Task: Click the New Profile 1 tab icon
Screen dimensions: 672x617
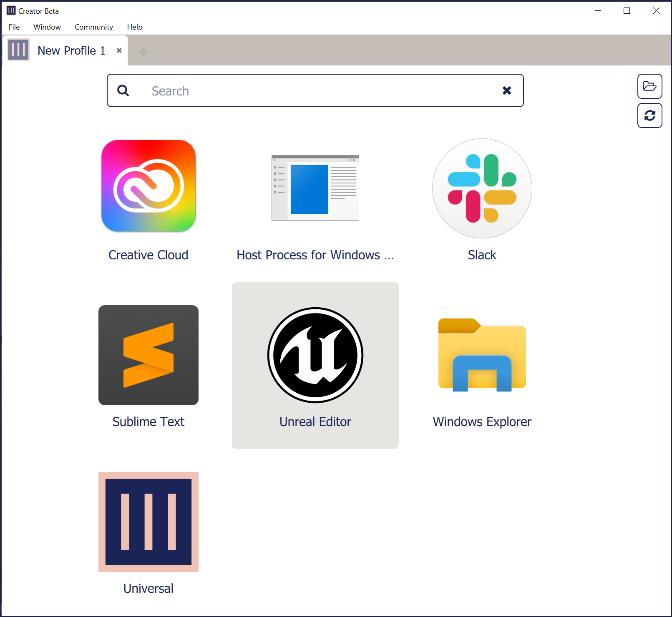Action: [x=18, y=50]
